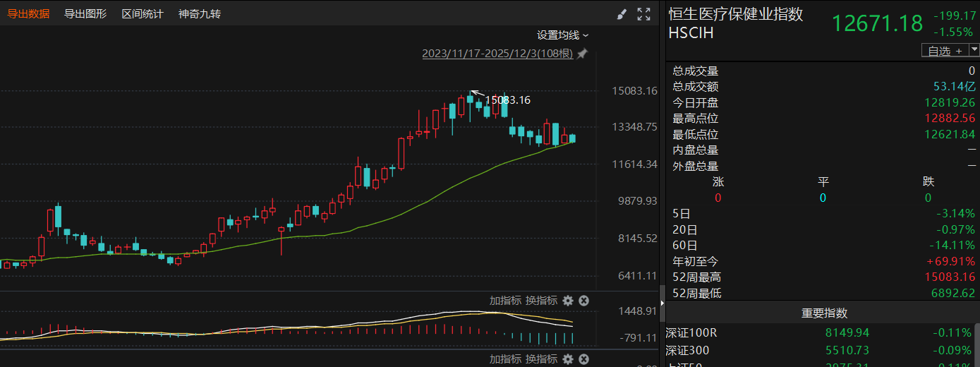Click the 52周最低 value 6892.62
Viewport: 980px width, 367px height.
click(x=953, y=293)
